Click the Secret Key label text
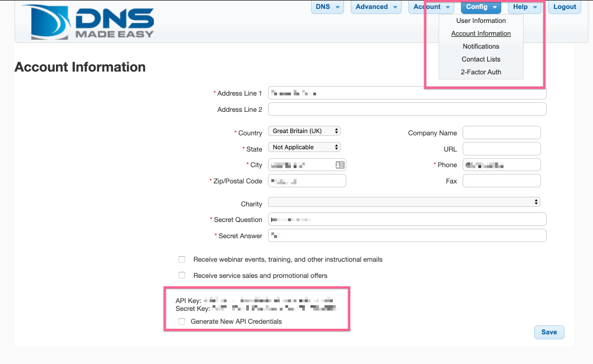This screenshot has height=364, width=593. coord(193,309)
